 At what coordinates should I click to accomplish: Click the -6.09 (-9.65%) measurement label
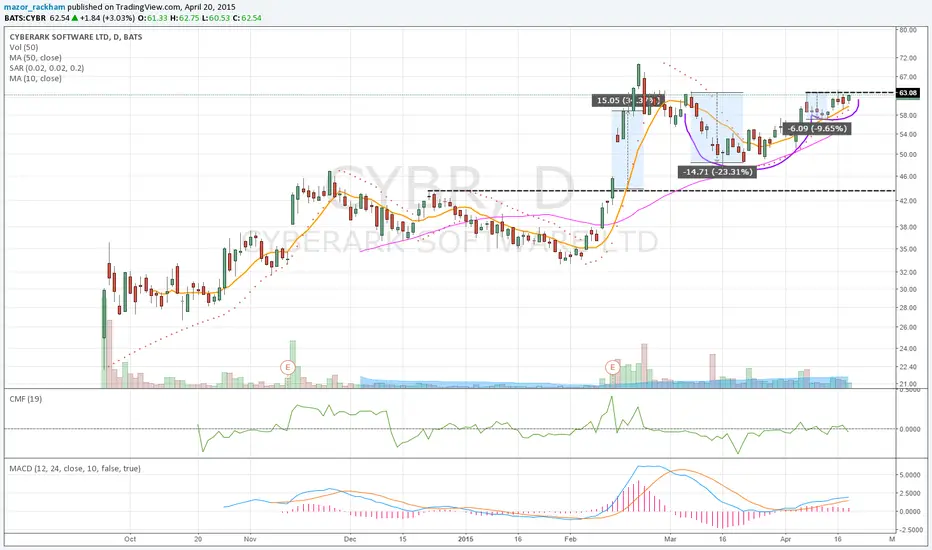point(817,128)
